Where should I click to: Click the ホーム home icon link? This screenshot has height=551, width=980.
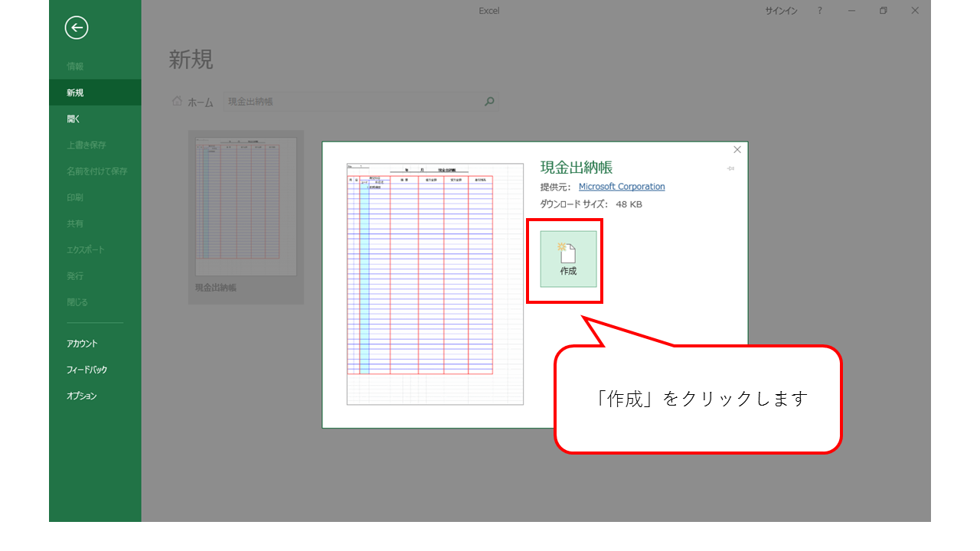click(193, 102)
